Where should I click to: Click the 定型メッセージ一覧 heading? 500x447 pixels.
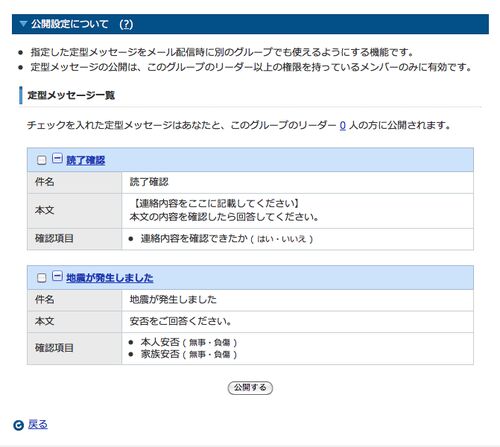(71, 95)
